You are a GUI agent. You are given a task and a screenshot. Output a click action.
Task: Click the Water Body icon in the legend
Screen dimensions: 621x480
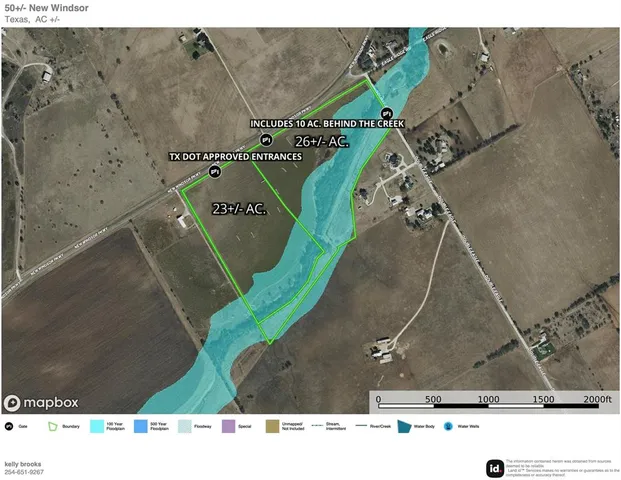coord(404,427)
